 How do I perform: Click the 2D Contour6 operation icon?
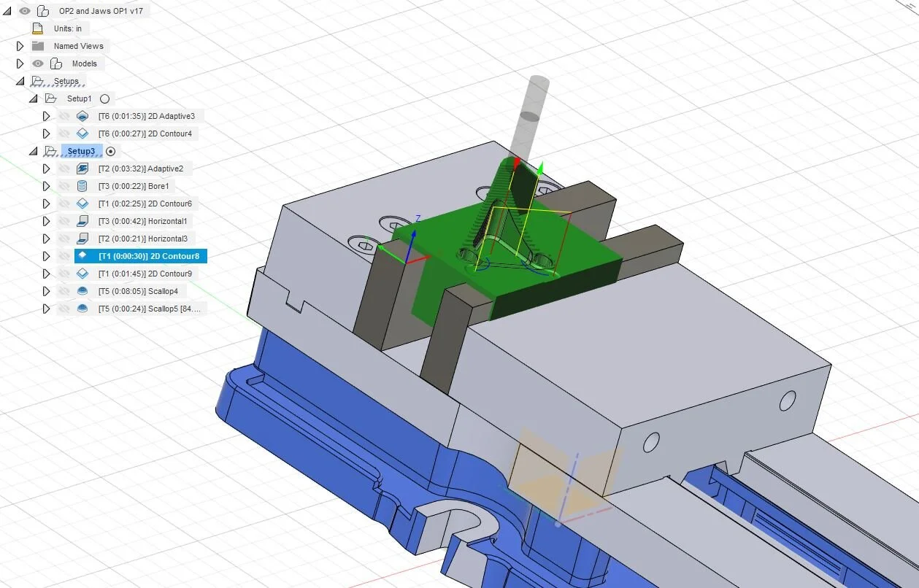(x=82, y=204)
